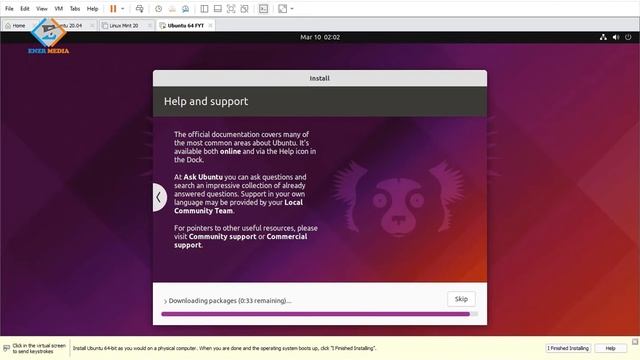This screenshot has height=360, width=640.
Task: Open the Ask Ubuntu link
Action: (203, 177)
